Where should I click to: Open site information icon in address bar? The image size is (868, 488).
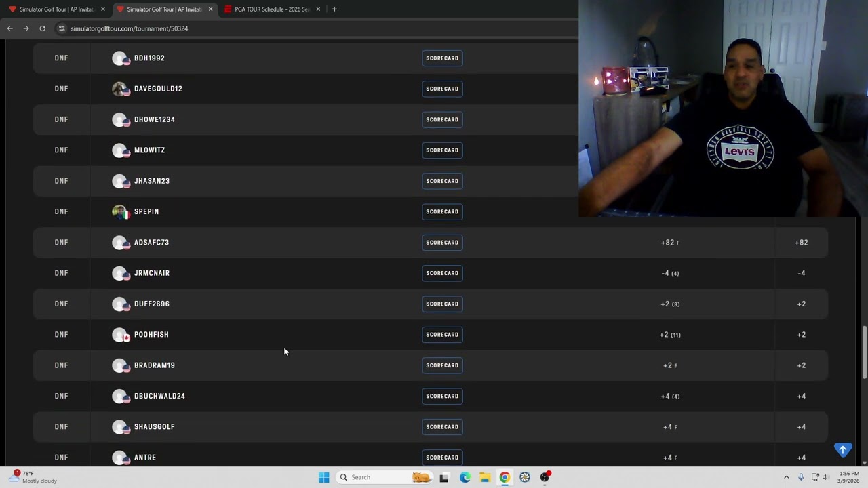[62, 28]
